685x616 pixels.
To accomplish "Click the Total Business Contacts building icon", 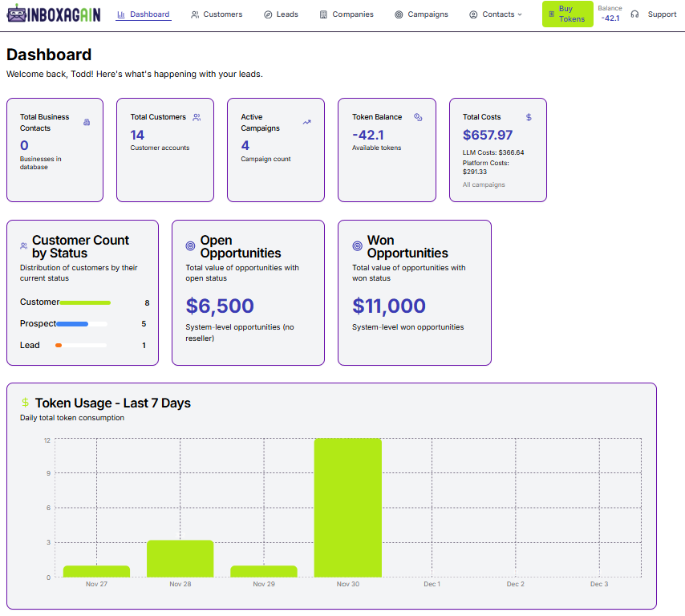I will 87,122.
